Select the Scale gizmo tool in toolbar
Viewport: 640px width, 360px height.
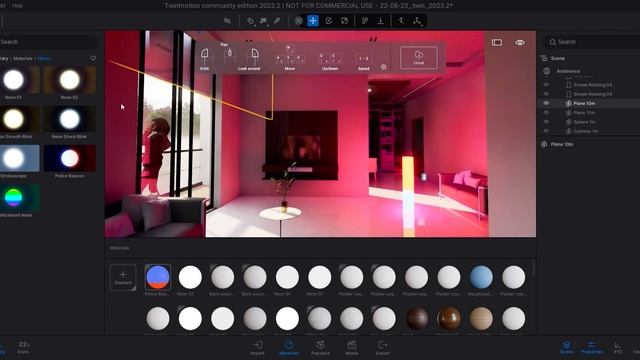point(344,21)
